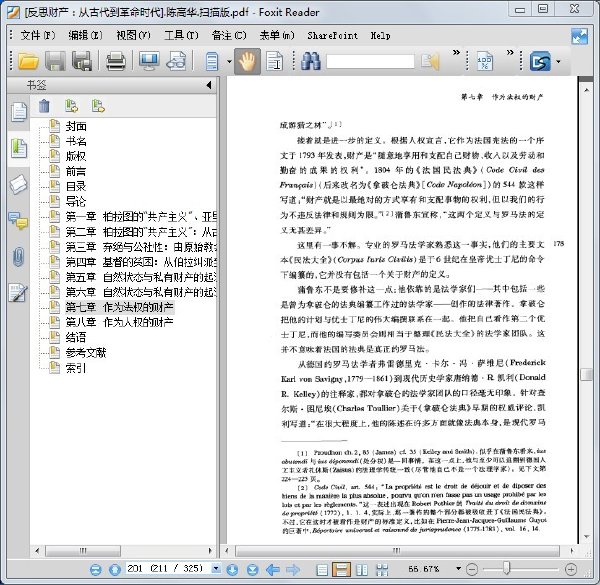The width and height of the screenshot is (600, 585).
Task: Switch to single page layout icon
Action: pos(322,570)
